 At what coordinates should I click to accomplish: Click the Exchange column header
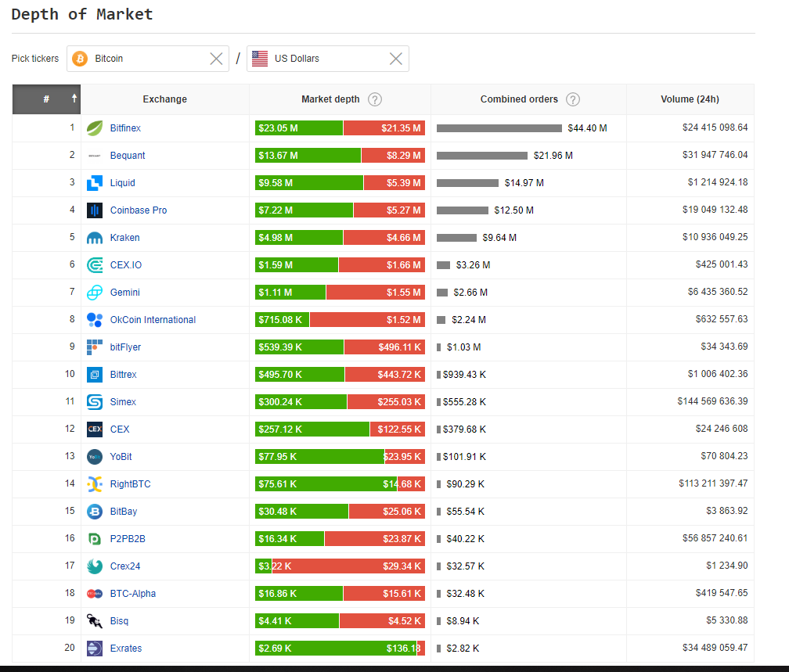click(164, 99)
